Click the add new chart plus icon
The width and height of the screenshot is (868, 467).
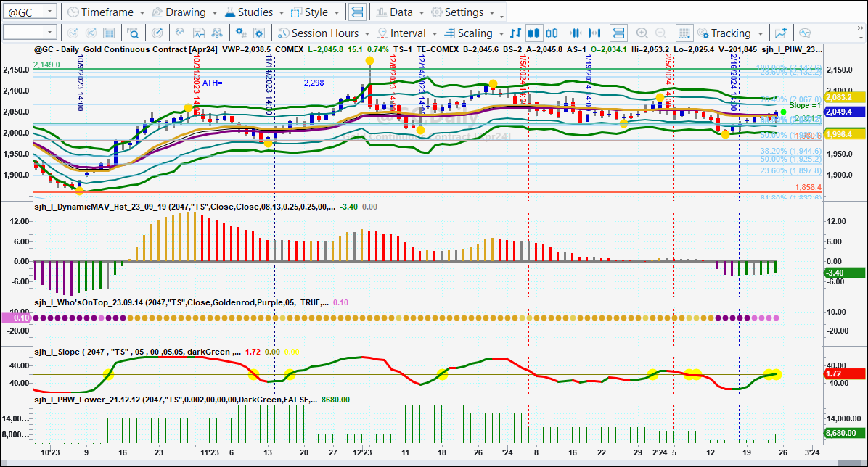[780, 33]
